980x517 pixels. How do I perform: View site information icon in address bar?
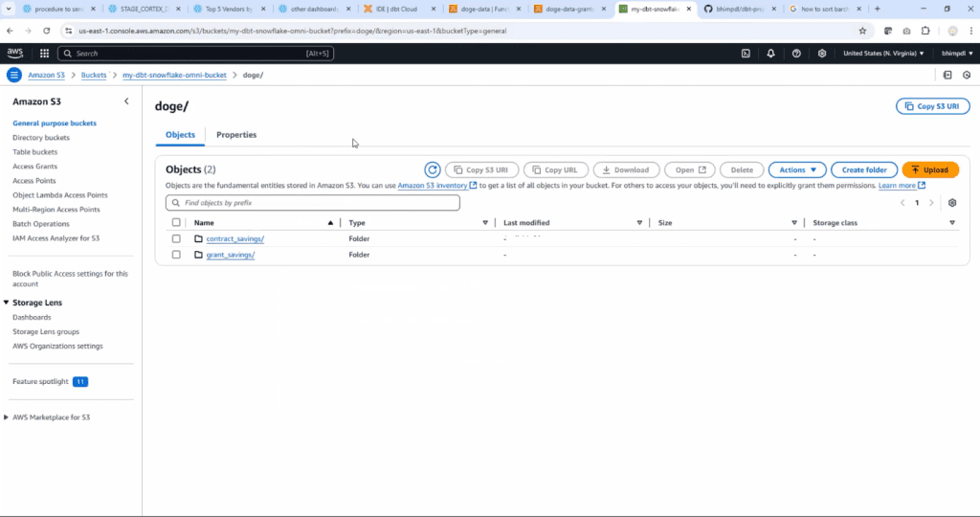(69, 31)
